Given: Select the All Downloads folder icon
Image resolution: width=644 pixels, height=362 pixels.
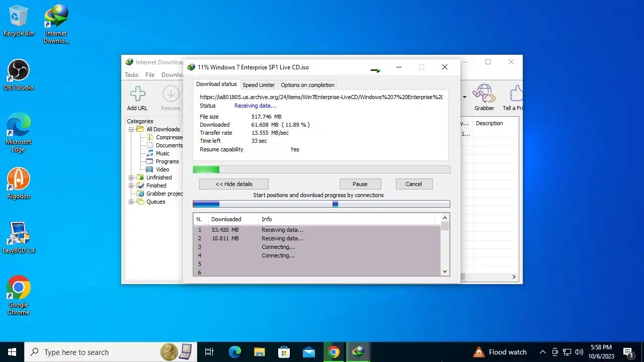Looking at the screenshot, I should (140, 129).
